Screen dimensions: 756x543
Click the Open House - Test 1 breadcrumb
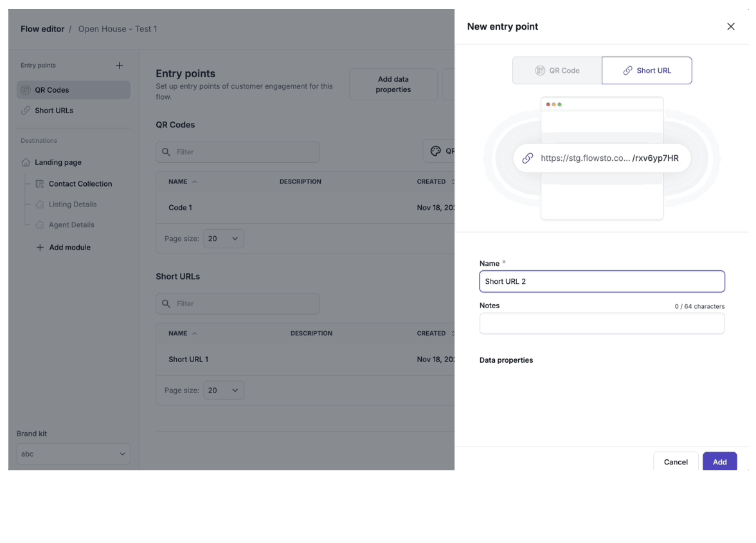point(118,29)
